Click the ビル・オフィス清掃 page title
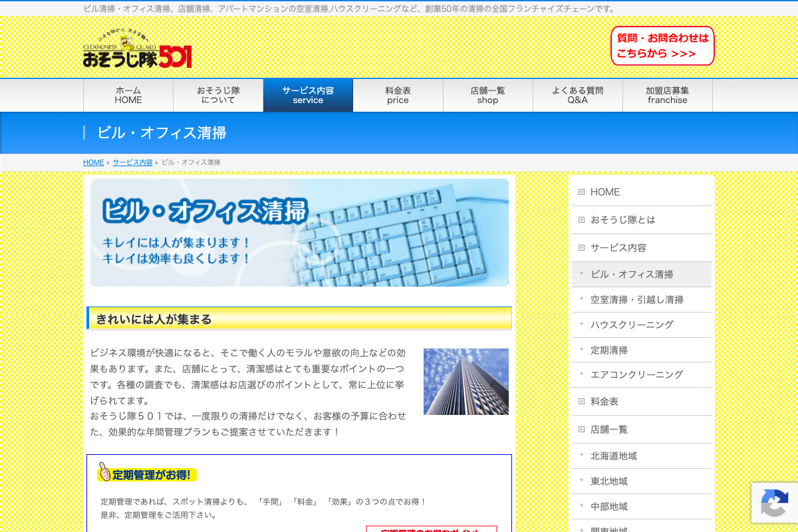The width and height of the screenshot is (798, 532). [x=162, y=132]
